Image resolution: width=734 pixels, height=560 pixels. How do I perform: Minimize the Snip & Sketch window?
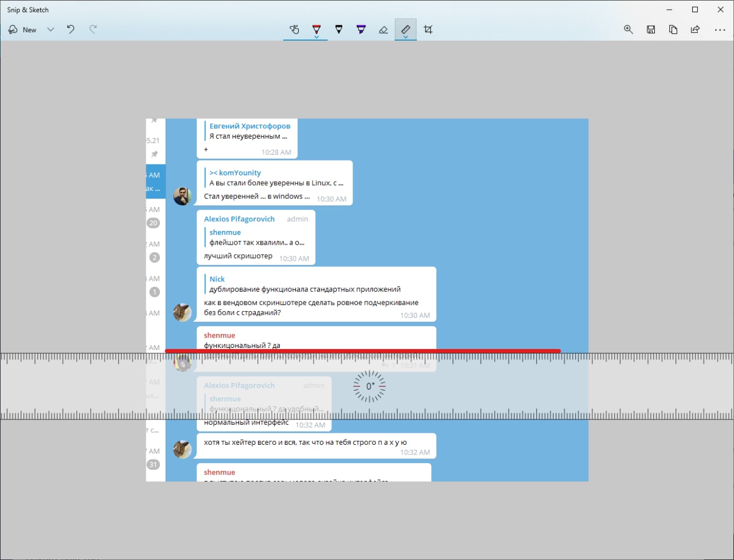[669, 10]
